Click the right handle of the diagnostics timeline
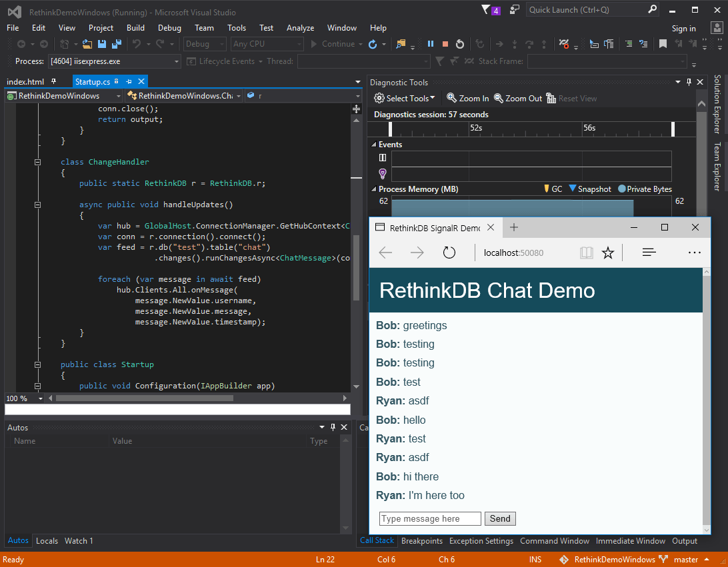Image resolution: width=728 pixels, height=567 pixels. click(x=673, y=129)
